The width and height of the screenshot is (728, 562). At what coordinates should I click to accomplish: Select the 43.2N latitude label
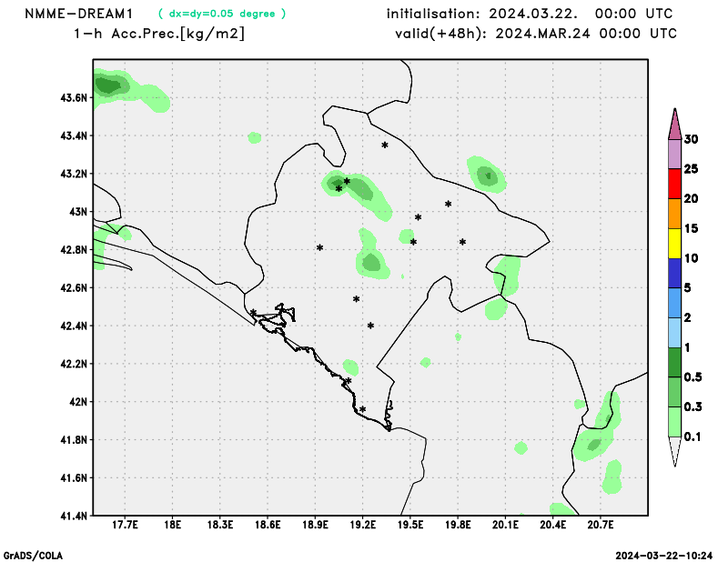click(x=74, y=174)
